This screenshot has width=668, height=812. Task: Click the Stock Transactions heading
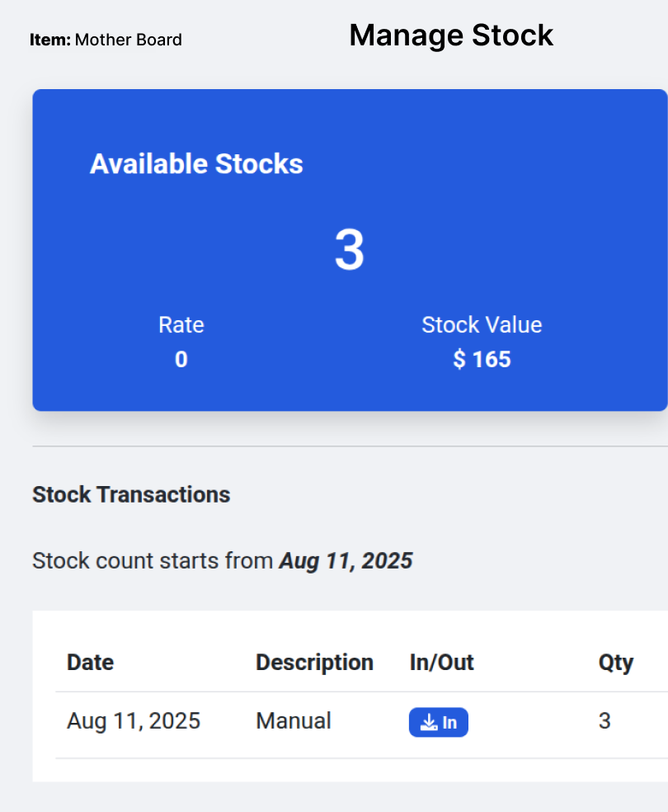131,495
